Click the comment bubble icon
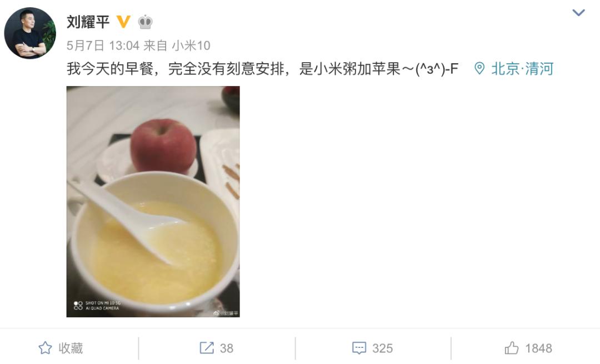This screenshot has height=364, width=600. click(359, 348)
